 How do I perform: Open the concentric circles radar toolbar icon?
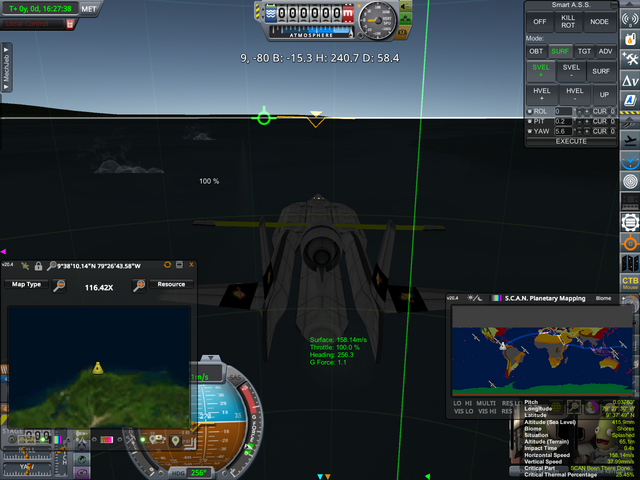click(x=630, y=181)
